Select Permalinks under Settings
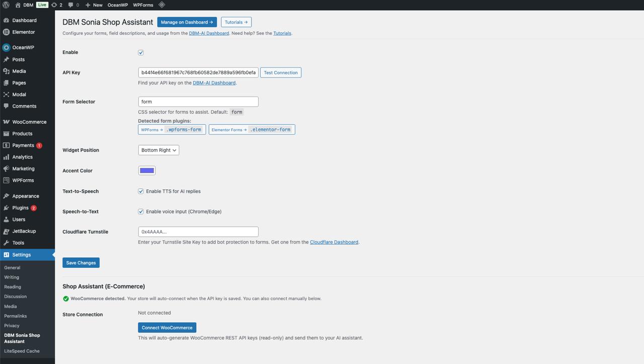Screen dimensions: 644x364 (16, 316)
